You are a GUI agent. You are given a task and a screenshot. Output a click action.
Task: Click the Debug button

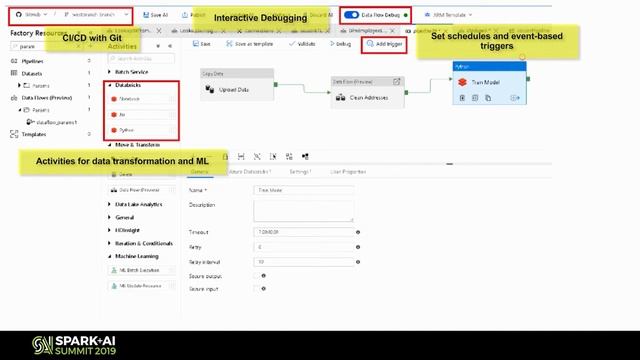[340, 44]
